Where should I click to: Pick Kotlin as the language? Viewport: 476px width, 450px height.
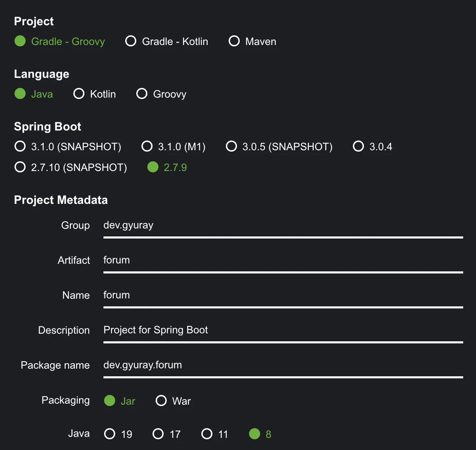click(x=79, y=94)
